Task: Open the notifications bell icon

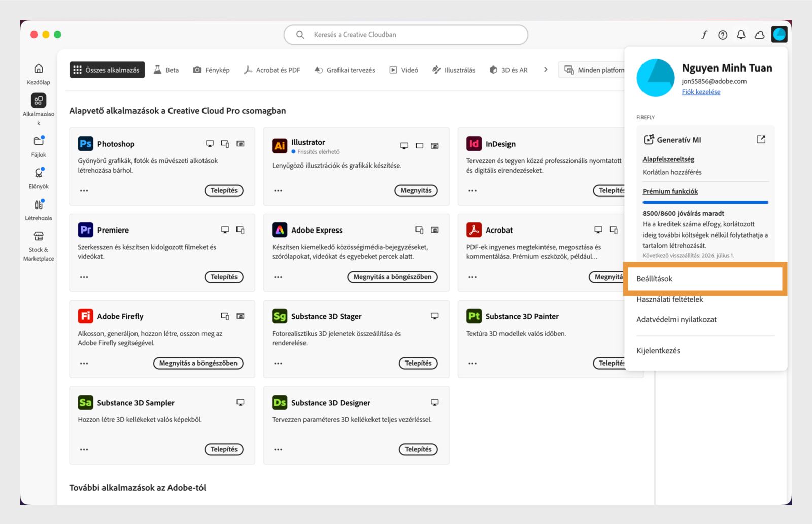Action: 741,35
